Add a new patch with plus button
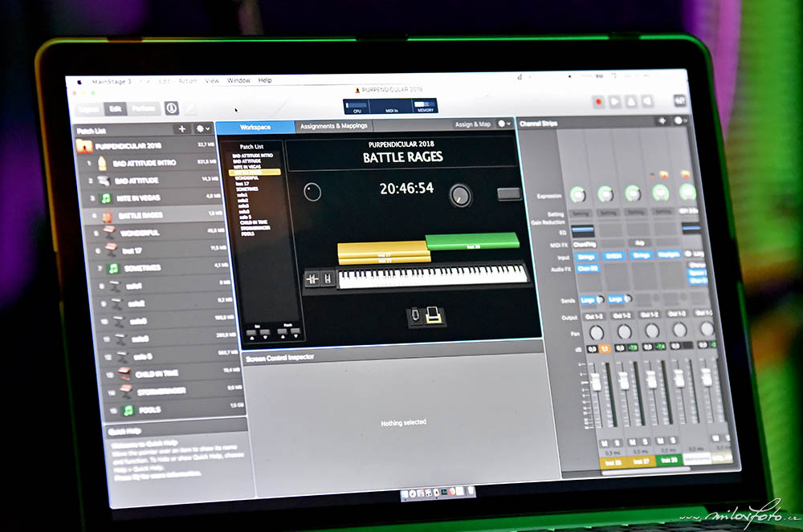This screenshot has width=803, height=532. 181,129
